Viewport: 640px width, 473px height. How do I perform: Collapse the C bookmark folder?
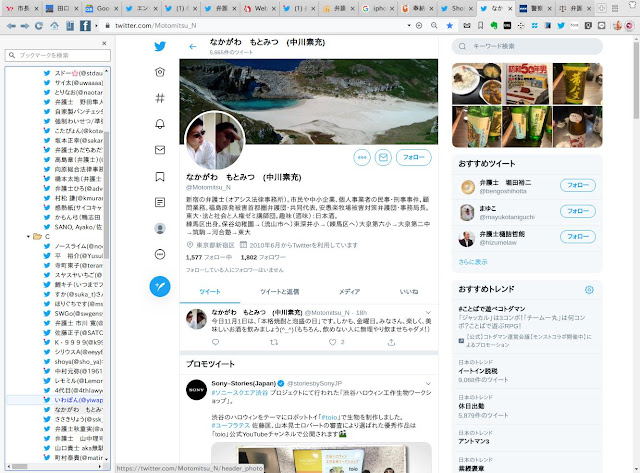click(28, 236)
